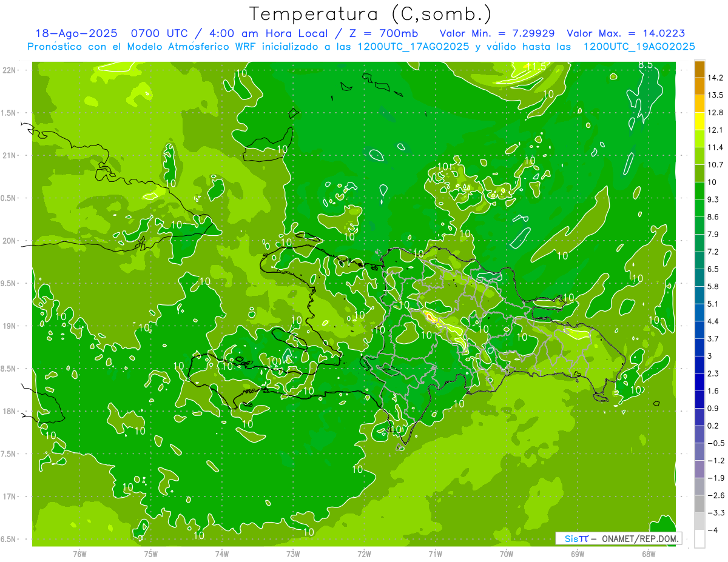Click the '7.9' color scale label

point(713,235)
